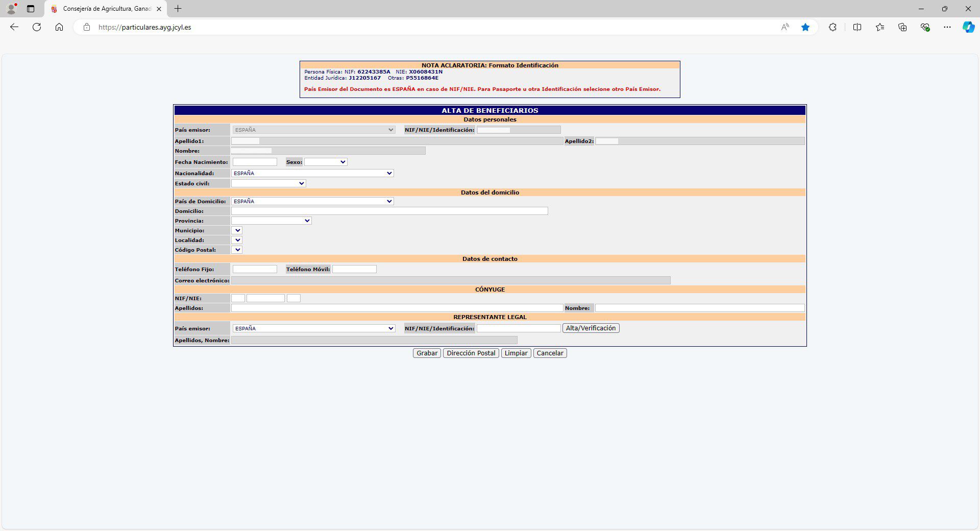Click the Apellido2 field
Screen dimensions: 980x531
(700, 141)
